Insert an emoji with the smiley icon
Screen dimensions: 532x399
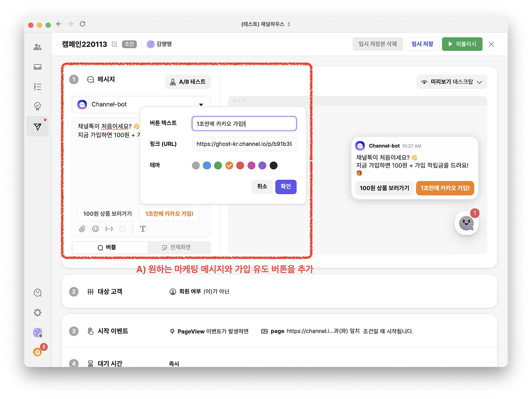(96, 229)
